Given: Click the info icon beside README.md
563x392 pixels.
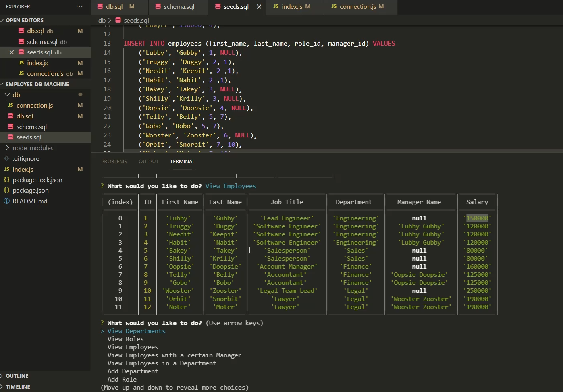Looking at the screenshot, I should (x=7, y=201).
